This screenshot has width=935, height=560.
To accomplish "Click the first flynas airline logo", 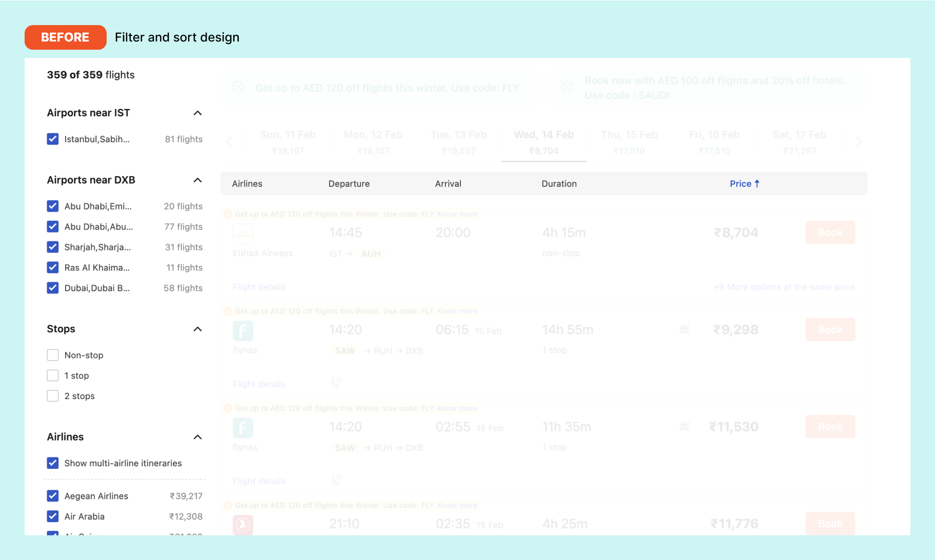I will click(243, 331).
